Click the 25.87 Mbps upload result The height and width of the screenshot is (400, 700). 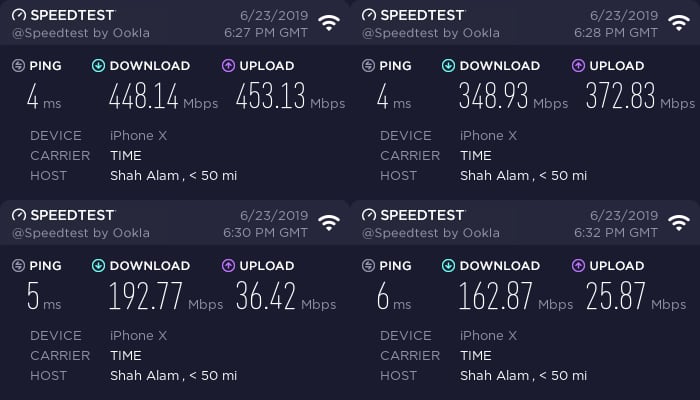[x=636, y=296]
